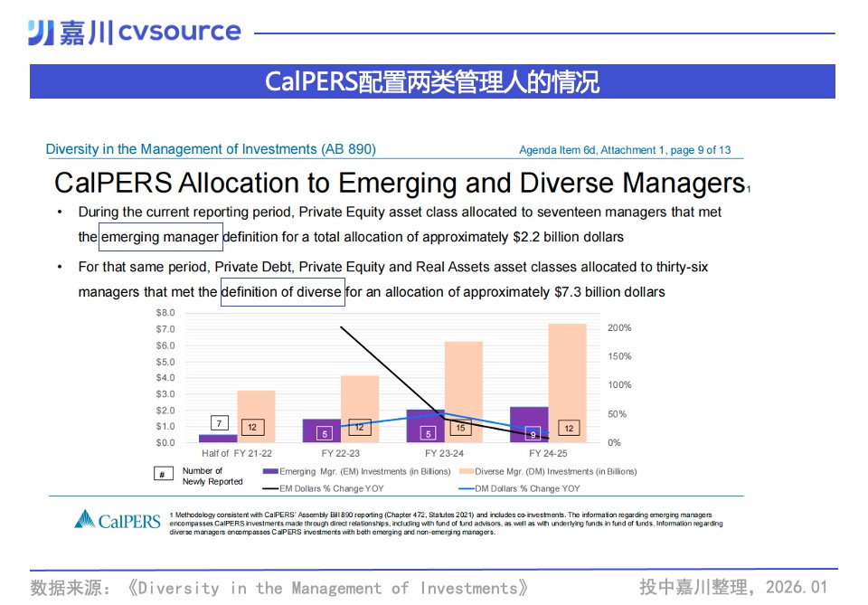Click the boxed number 15 in FY 23-24 bar
This screenshot has height=605, width=868.
(460, 427)
